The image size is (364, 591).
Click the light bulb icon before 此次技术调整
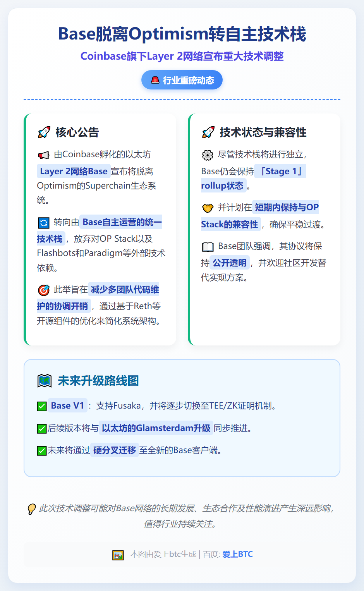[31, 509]
